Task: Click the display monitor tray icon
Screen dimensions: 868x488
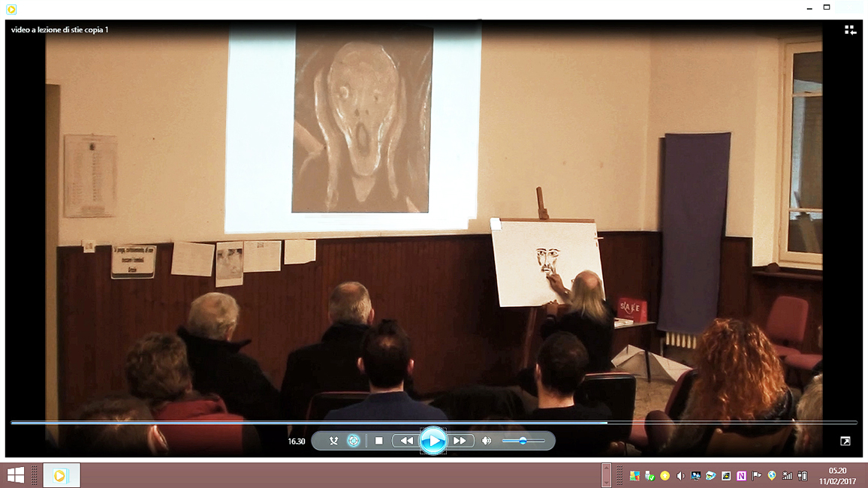Action: (x=696, y=476)
